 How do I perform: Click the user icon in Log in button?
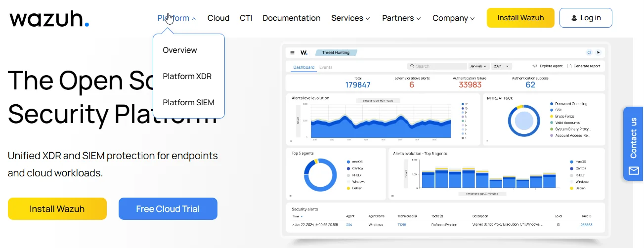574,18
